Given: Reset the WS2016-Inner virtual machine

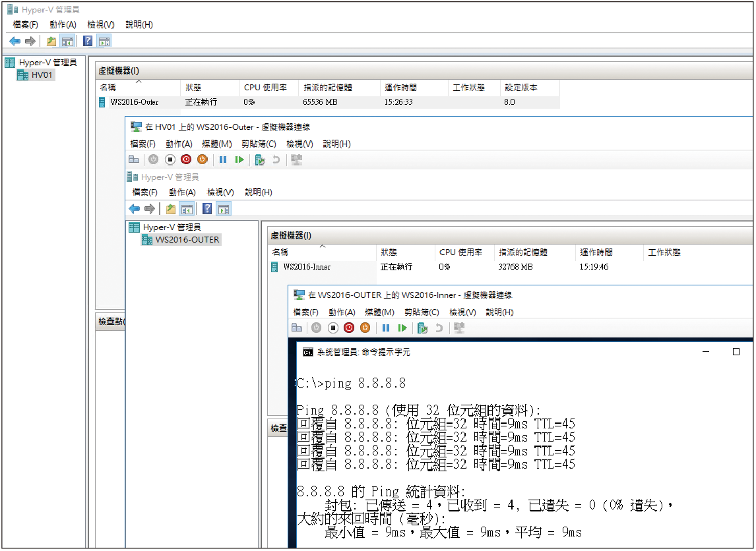Looking at the screenshot, I should click(402, 328).
